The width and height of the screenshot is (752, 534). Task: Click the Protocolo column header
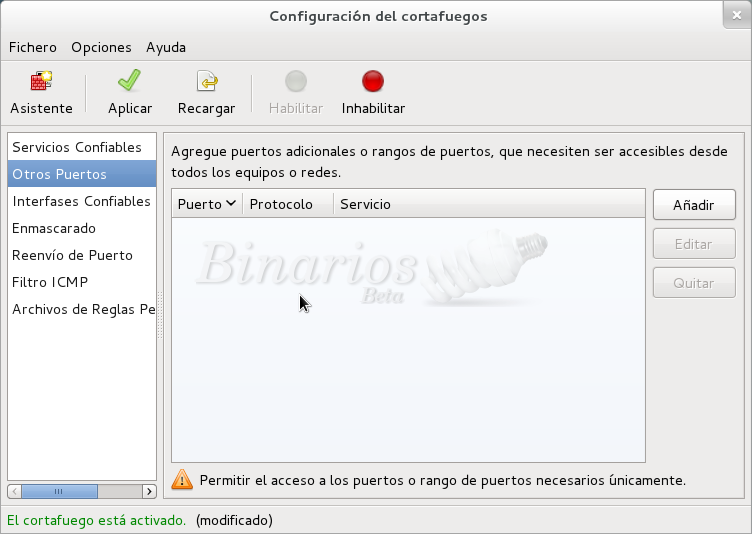click(x=281, y=204)
